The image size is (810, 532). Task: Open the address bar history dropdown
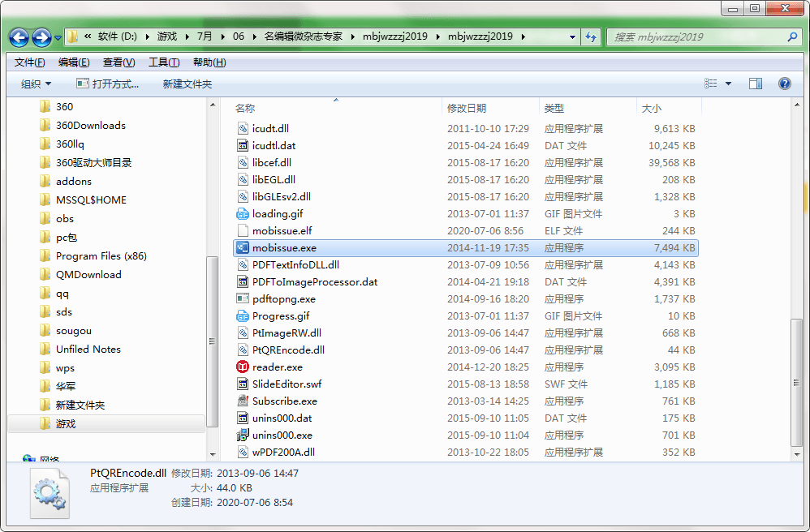coord(572,36)
